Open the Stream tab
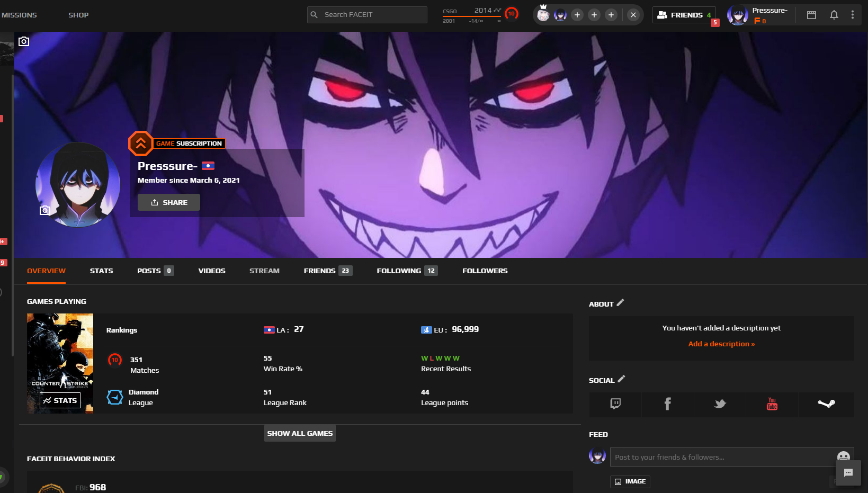Viewport: 868px width, 493px height. (x=264, y=271)
